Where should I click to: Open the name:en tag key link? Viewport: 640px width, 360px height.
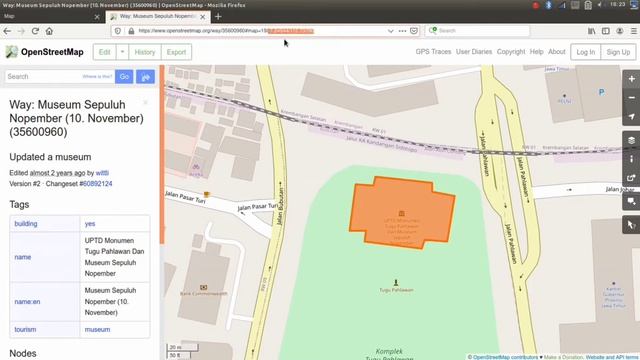click(27, 302)
